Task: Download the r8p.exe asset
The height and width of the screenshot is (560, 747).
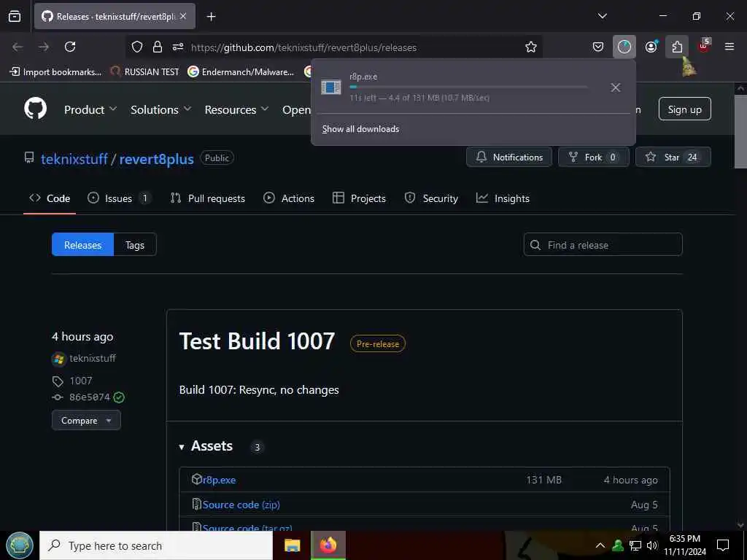Action: tap(219, 480)
